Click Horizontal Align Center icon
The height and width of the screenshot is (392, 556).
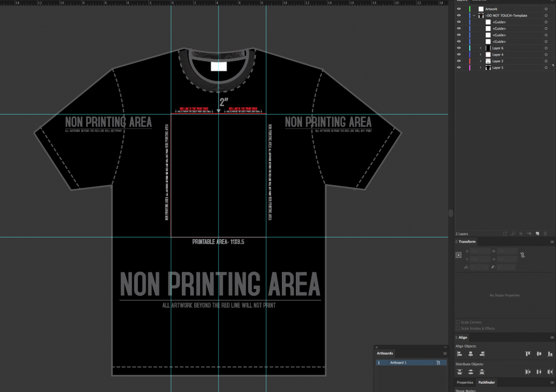point(470,354)
